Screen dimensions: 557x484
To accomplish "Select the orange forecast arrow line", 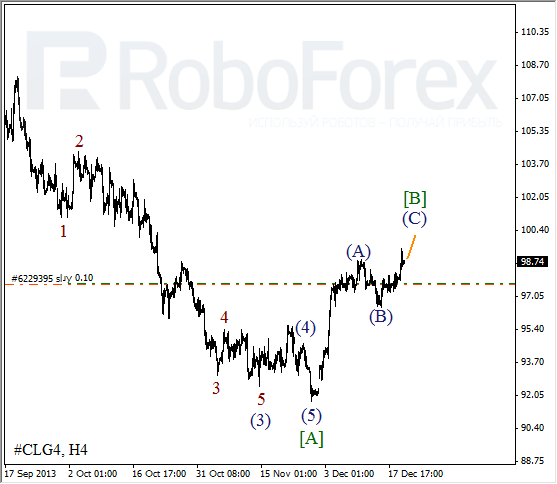I will pyautogui.click(x=411, y=247).
